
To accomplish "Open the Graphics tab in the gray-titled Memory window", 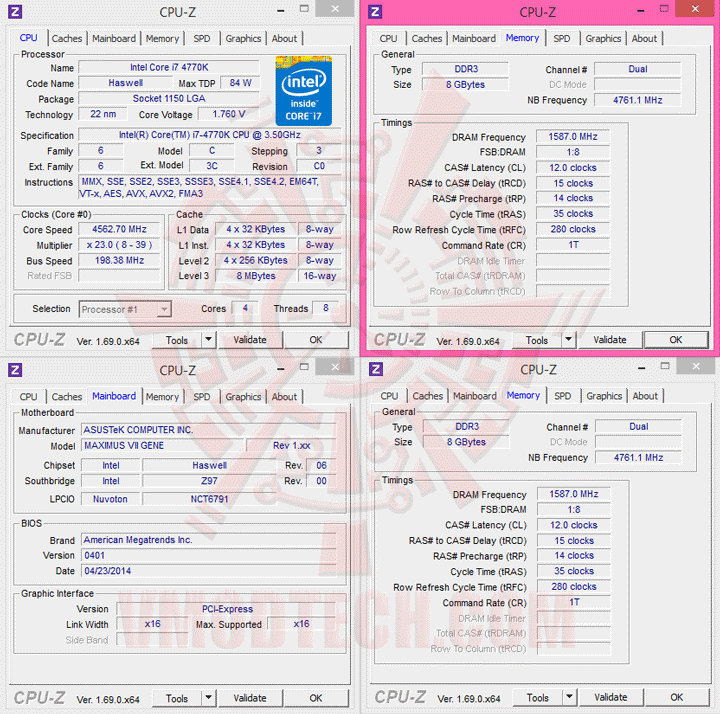I will [604, 396].
